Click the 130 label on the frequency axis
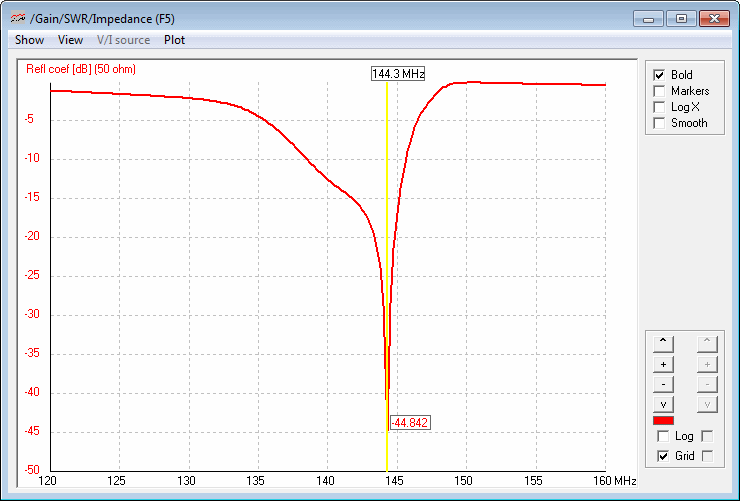Viewport: 740px width, 501px height. click(x=186, y=481)
